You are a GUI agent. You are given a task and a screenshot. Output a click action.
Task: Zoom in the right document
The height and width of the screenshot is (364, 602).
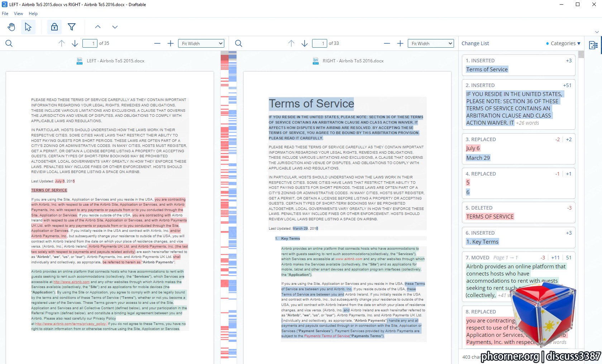[400, 43]
